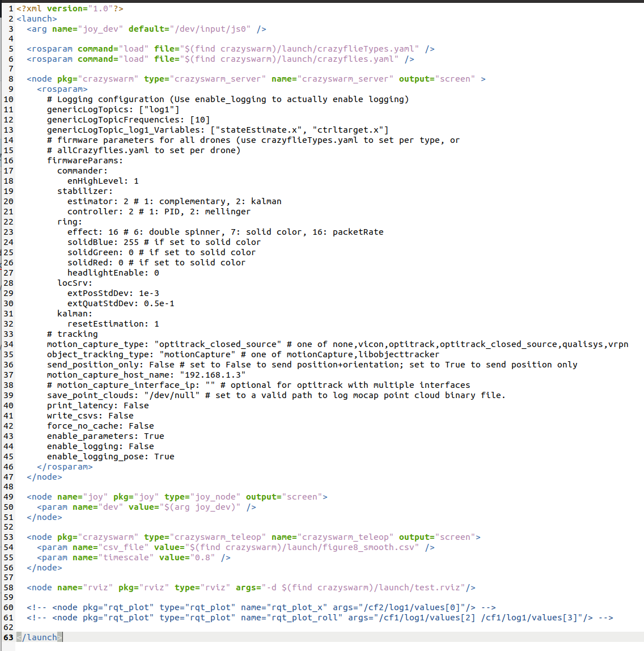Click save_point_clouds "/dev/null" value

click(x=172, y=395)
